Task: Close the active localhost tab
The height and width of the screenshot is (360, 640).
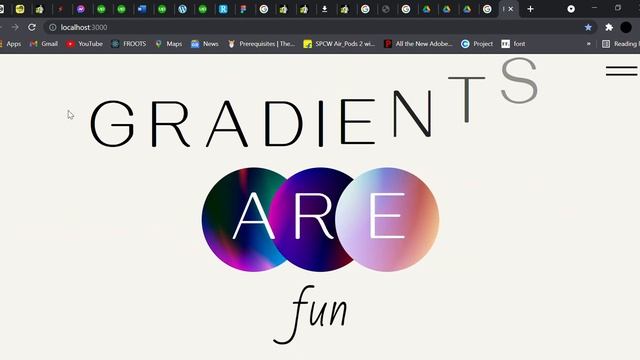Action: coord(511,9)
